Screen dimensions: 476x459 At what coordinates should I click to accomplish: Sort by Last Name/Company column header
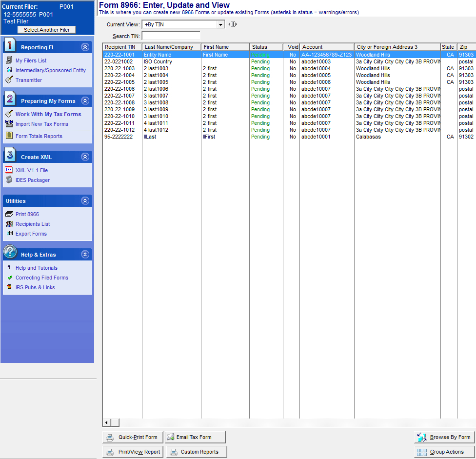[172, 47]
